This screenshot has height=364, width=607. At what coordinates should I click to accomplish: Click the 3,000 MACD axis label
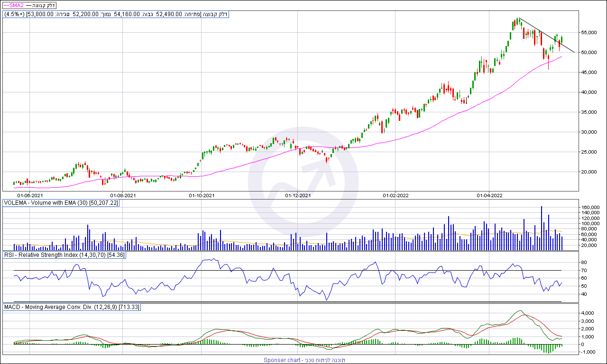click(x=588, y=321)
